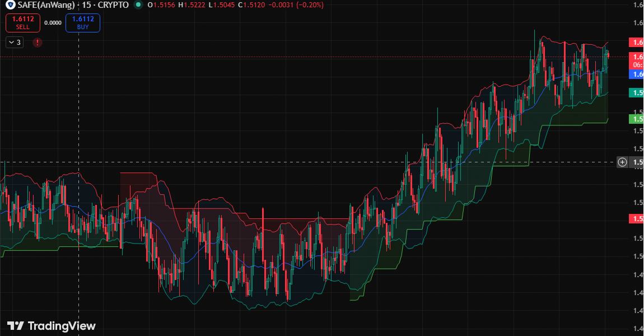Screen dimensions: 644x336
Task: Click the lowest red price label on the scale
Action: (636, 218)
